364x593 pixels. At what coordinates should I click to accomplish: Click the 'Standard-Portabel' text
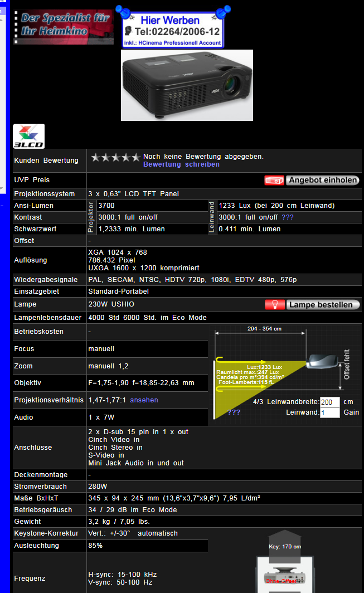(x=118, y=291)
